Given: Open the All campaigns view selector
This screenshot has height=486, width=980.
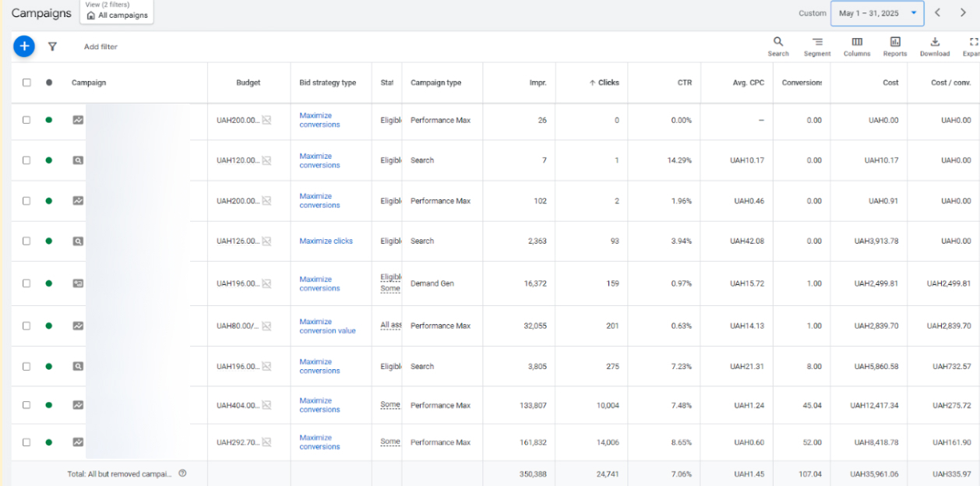Looking at the screenshot, I should click(x=118, y=12).
